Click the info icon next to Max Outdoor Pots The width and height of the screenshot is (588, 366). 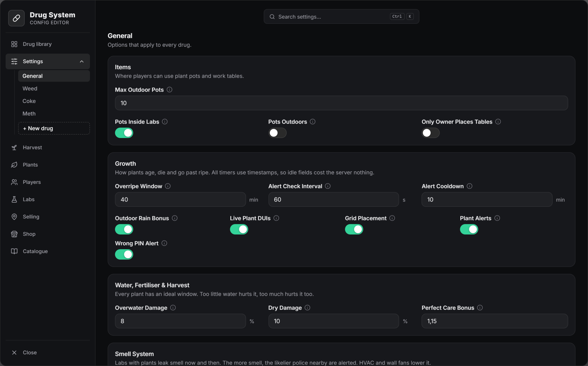coord(169,89)
